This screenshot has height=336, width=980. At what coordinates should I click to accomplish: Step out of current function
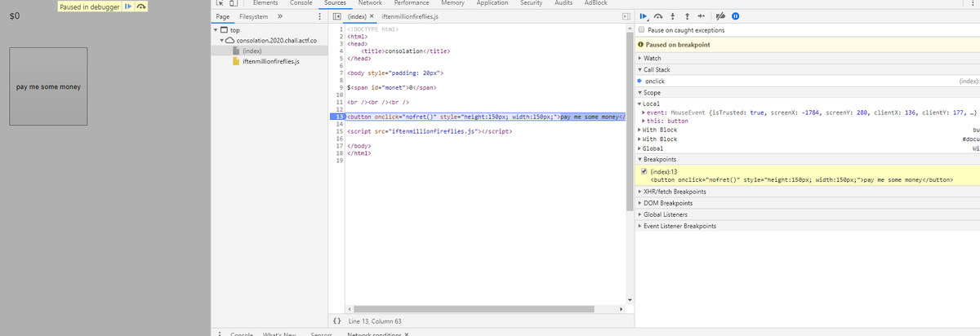686,17
